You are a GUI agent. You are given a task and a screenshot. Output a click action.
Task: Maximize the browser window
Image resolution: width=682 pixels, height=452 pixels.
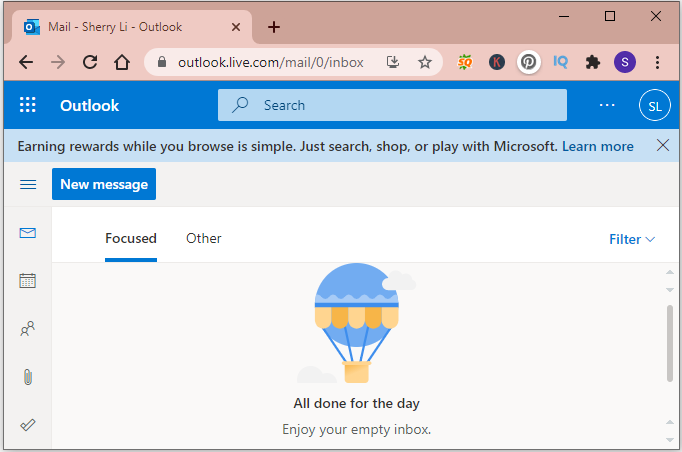point(610,17)
